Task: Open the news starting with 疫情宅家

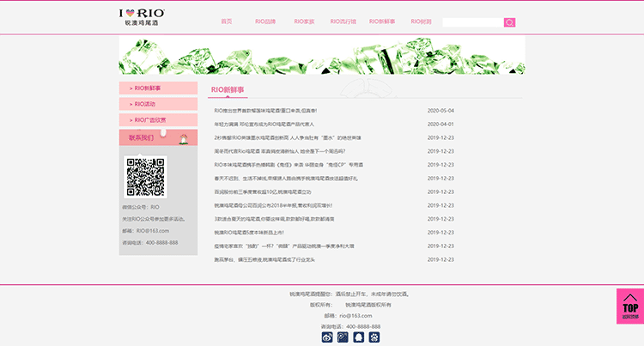Action: point(284,246)
